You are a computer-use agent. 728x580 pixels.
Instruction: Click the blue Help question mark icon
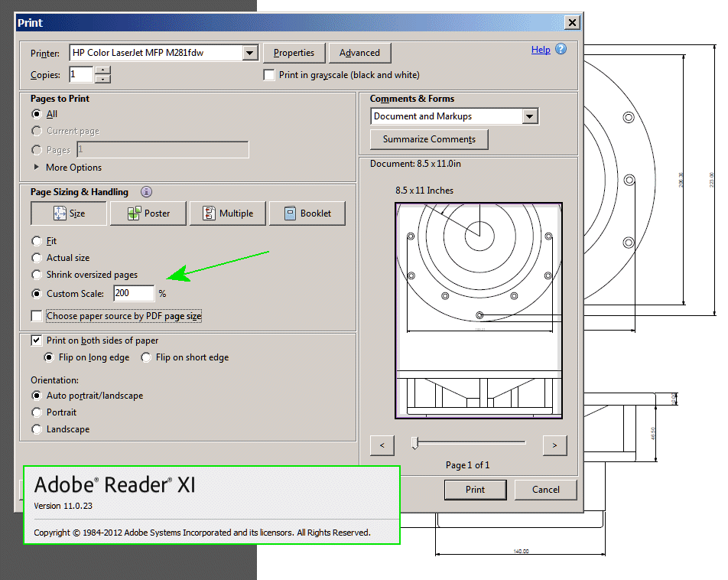tap(561, 49)
